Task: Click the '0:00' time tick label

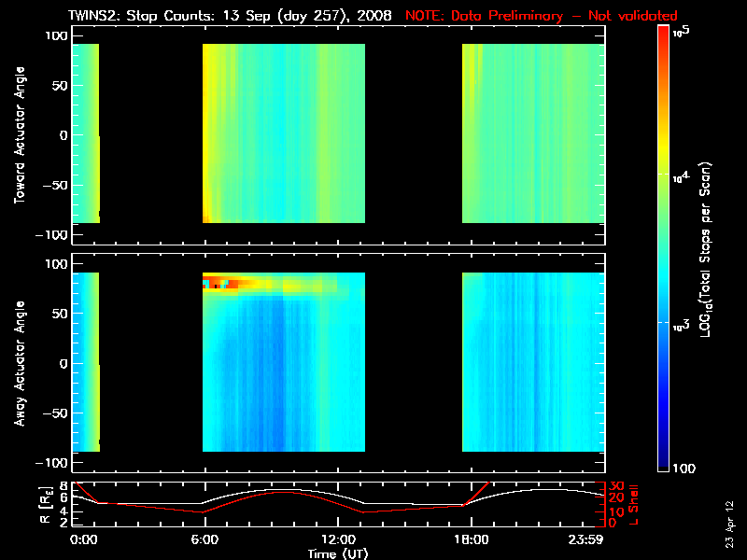Action: [83, 539]
